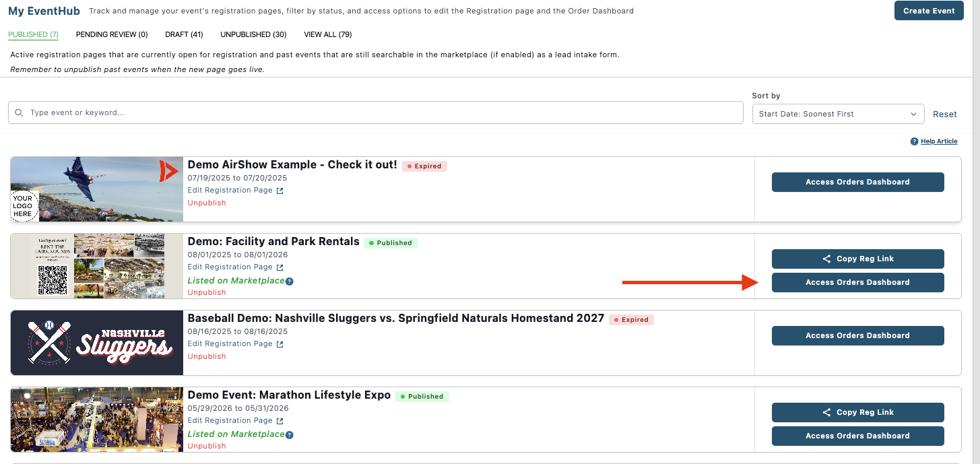Click the Nashville Sluggers event thumbnail
The image size is (980, 464).
tap(97, 343)
